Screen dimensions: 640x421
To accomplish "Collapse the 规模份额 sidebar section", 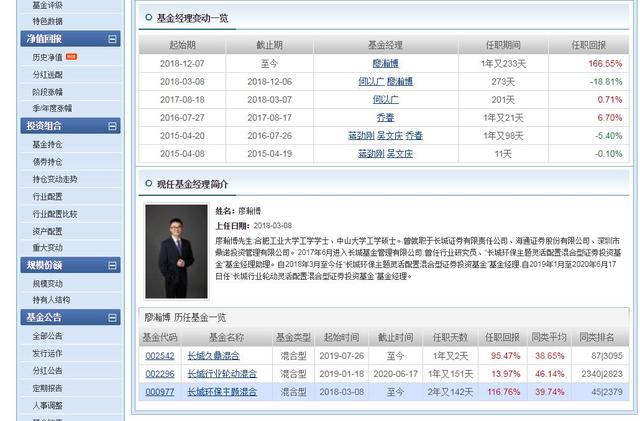I will tap(112, 266).
